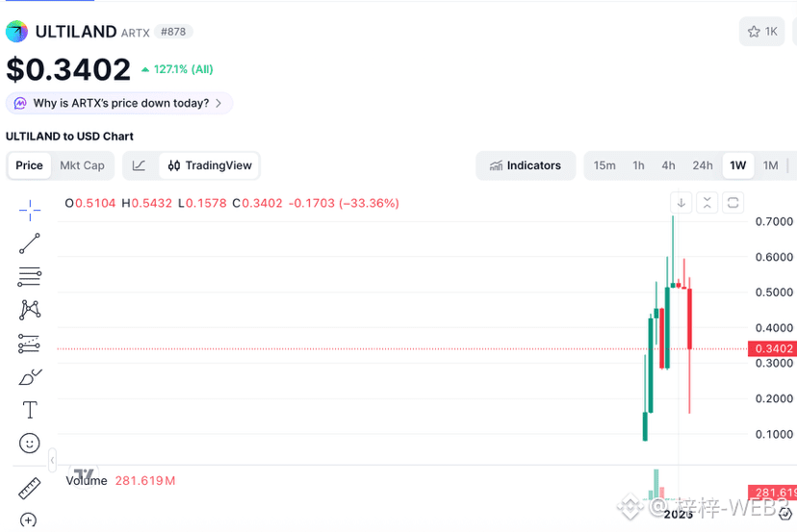Choose the long position forecasting tool
Viewport: 797px width, 532px height.
30,343
